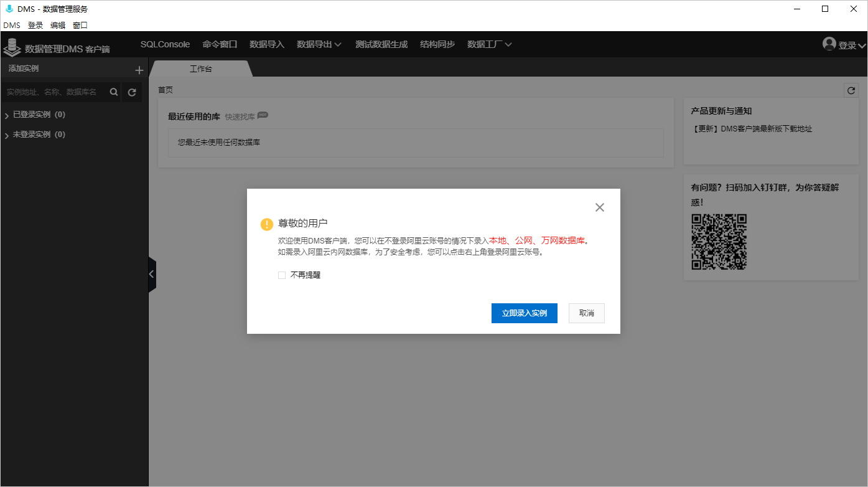Viewport: 868px width, 487px height.
Task: Click the search magnifier icon in sidebar
Action: pyautogui.click(x=114, y=92)
